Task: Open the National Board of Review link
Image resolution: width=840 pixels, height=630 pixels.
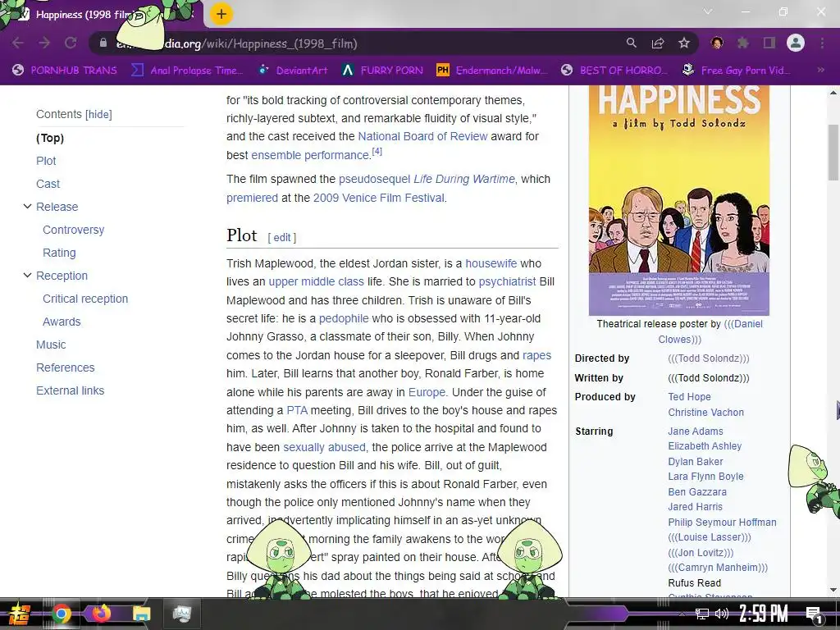Action: tap(422, 136)
